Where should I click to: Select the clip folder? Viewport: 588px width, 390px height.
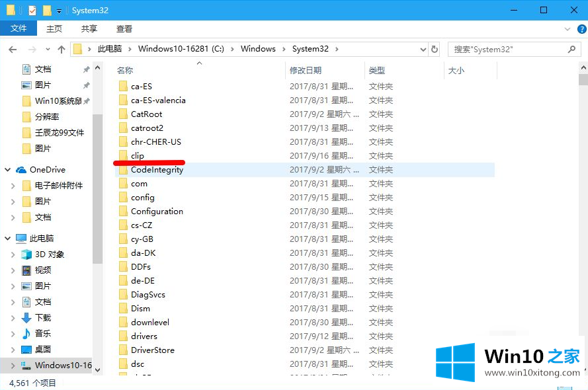[x=138, y=155]
